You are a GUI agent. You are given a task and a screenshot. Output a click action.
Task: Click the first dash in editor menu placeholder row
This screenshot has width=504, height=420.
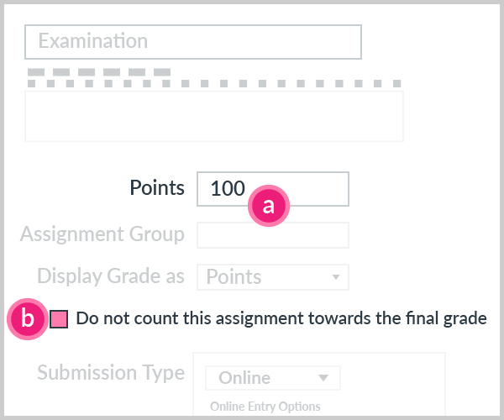pos(36,72)
